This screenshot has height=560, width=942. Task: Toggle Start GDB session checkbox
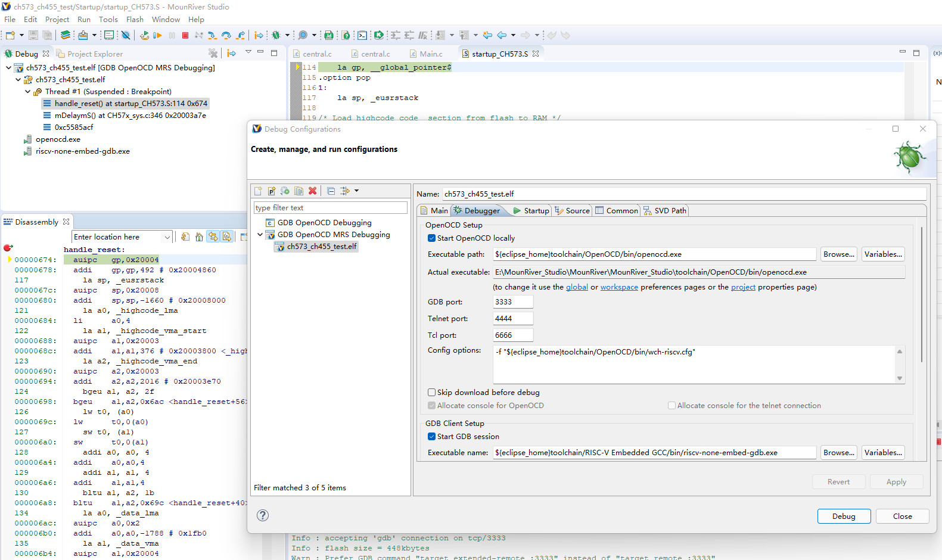tap(432, 437)
